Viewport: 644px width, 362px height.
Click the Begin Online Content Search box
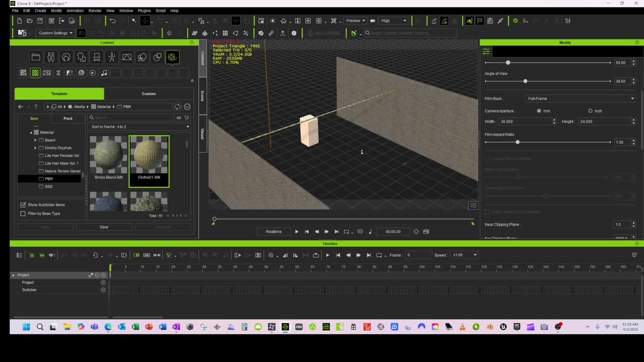coord(410,33)
